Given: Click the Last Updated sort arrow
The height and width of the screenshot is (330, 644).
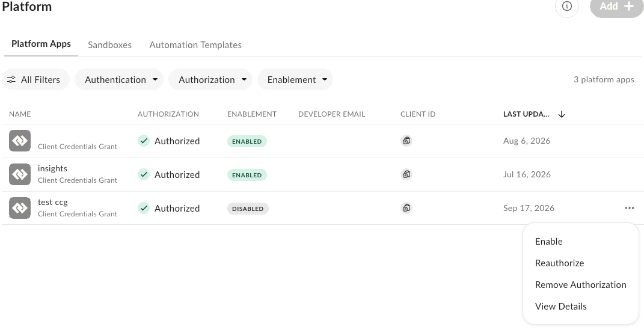Looking at the screenshot, I should 562,115.
